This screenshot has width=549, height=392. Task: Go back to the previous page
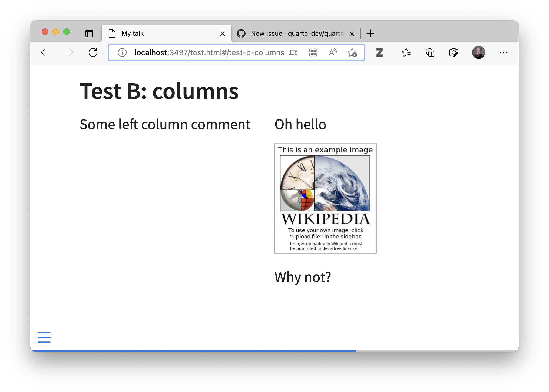45,52
